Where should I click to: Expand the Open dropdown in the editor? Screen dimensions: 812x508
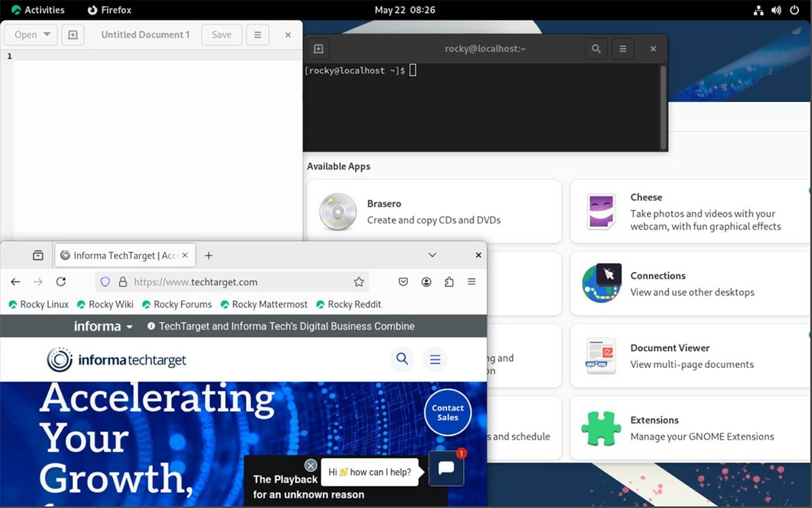click(30, 34)
